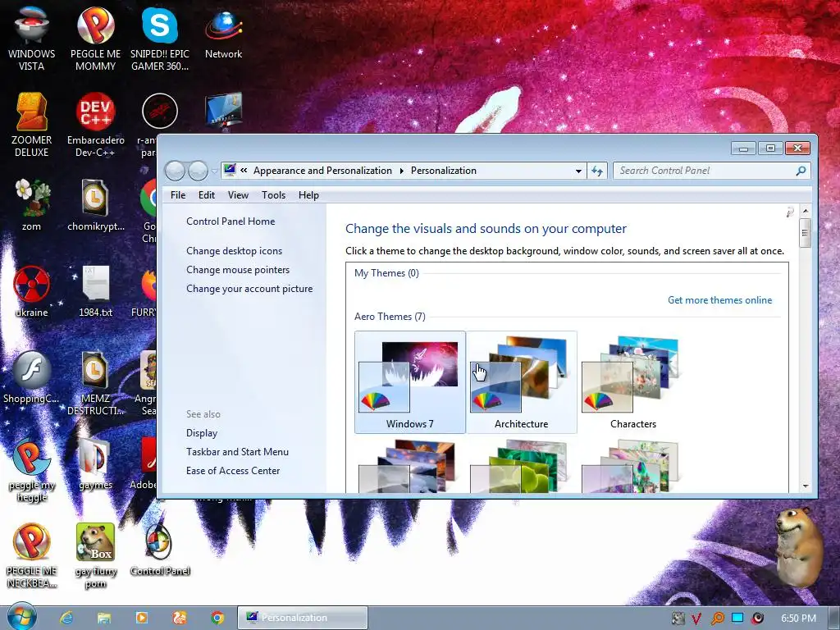The image size is (840, 630).
Task: Select the zom plant desktop icon
Action: coord(32,204)
